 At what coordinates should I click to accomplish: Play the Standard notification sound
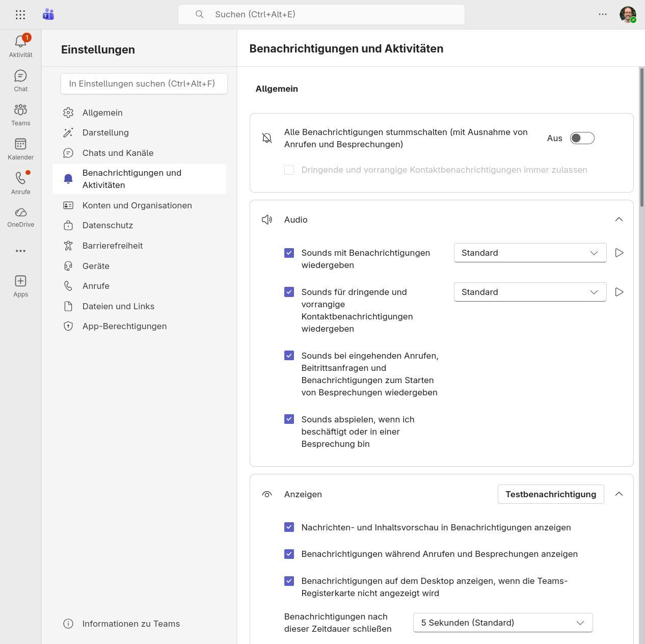pos(620,253)
